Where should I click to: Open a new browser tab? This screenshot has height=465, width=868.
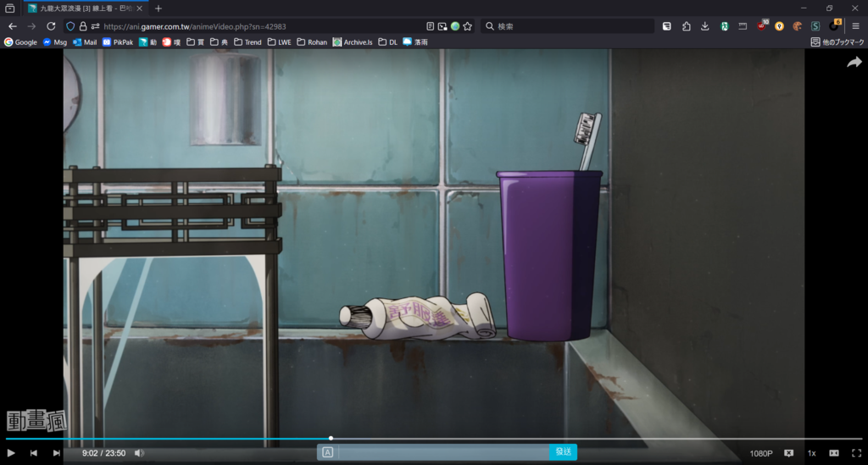point(159,8)
